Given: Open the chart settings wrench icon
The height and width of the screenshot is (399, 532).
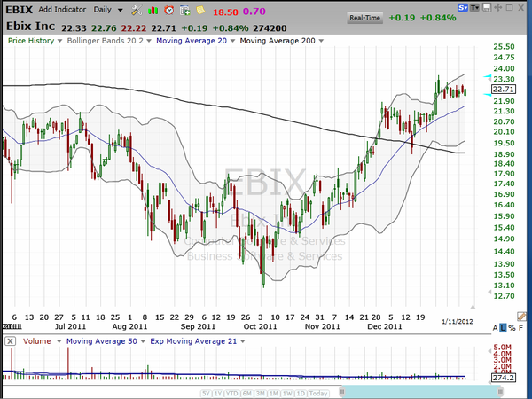Looking at the screenshot, I should click(x=137, y=10).
